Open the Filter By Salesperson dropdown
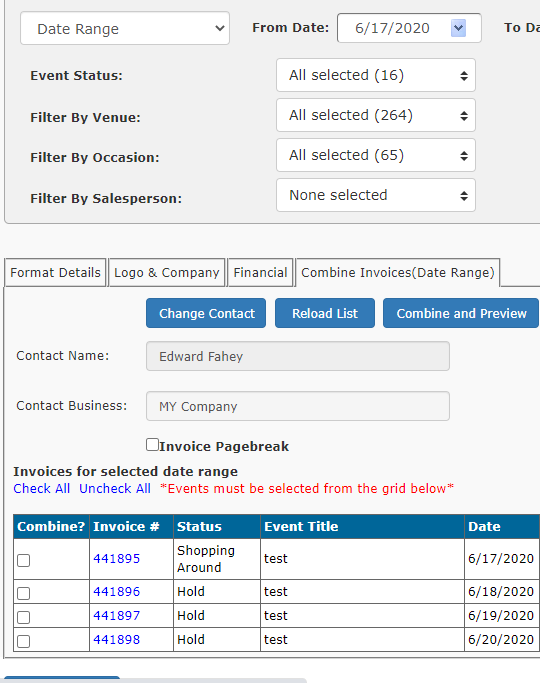Screen dimensions: 540x683 376,195
